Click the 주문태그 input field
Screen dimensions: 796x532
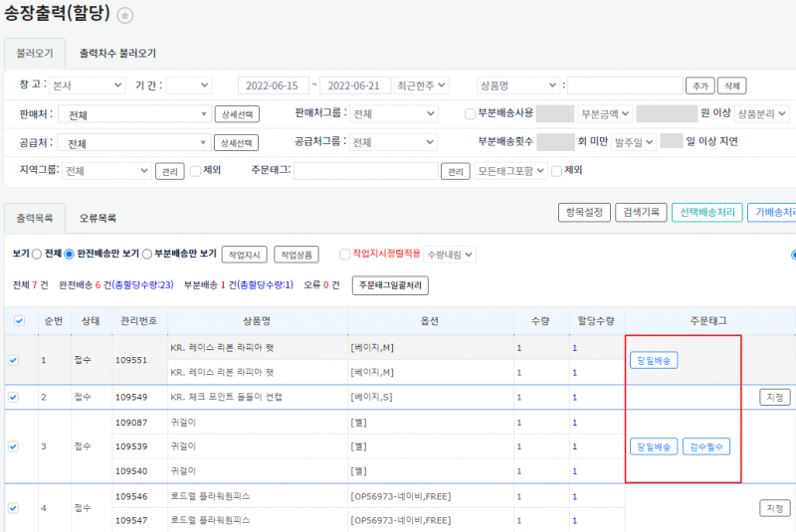pos(365,171)
